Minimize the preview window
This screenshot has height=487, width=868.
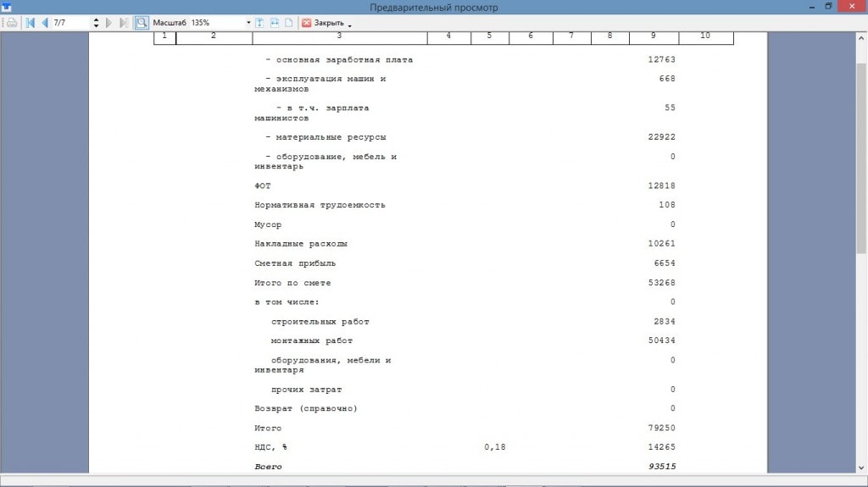click(x=811, y=7)
